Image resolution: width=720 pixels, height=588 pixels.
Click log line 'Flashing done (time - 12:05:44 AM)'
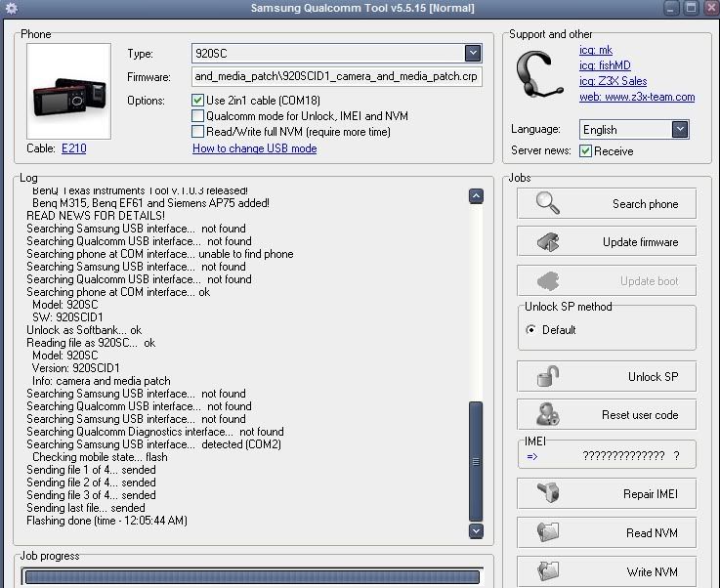click(x=106, y=521)
